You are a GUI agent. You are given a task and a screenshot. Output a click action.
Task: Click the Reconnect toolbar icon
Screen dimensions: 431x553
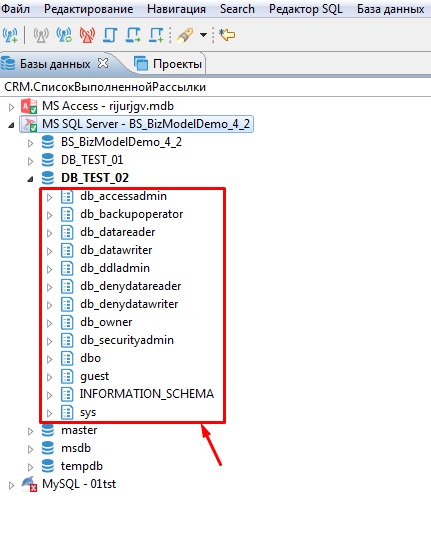point(64,35)
